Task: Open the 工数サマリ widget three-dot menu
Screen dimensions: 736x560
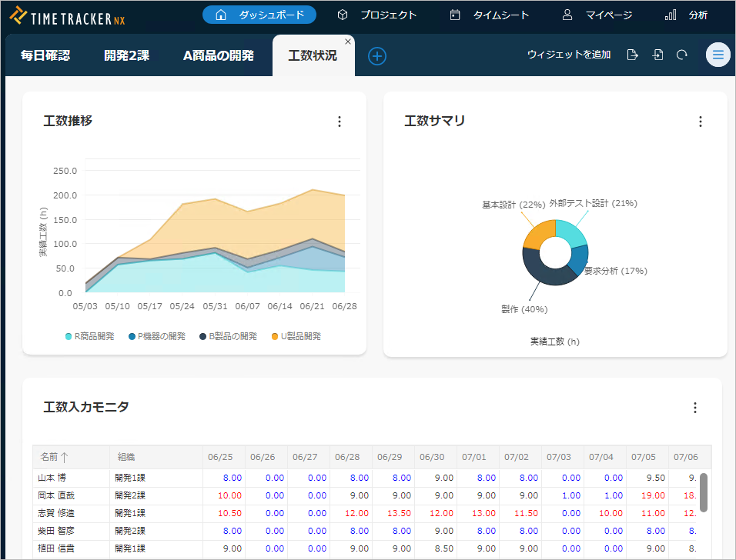Action: 700,122
